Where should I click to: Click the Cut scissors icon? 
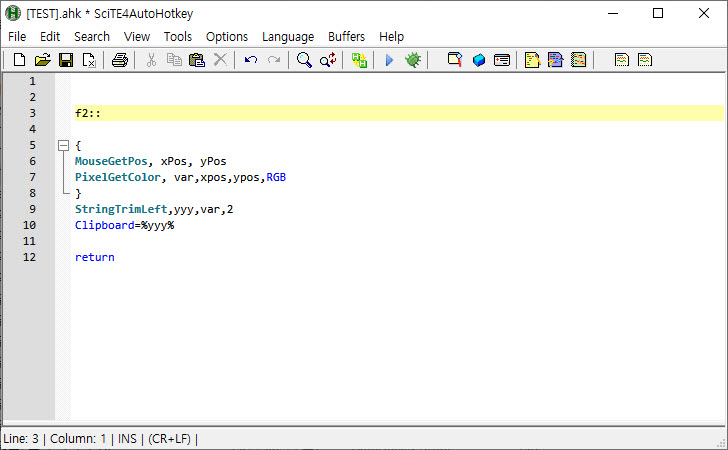(151, 60)
